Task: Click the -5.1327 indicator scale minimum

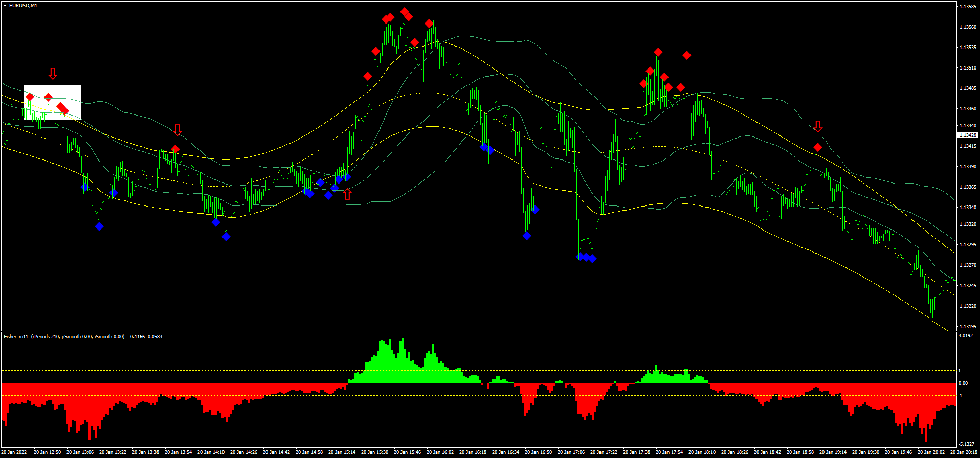Action: [x=966, y=444]
